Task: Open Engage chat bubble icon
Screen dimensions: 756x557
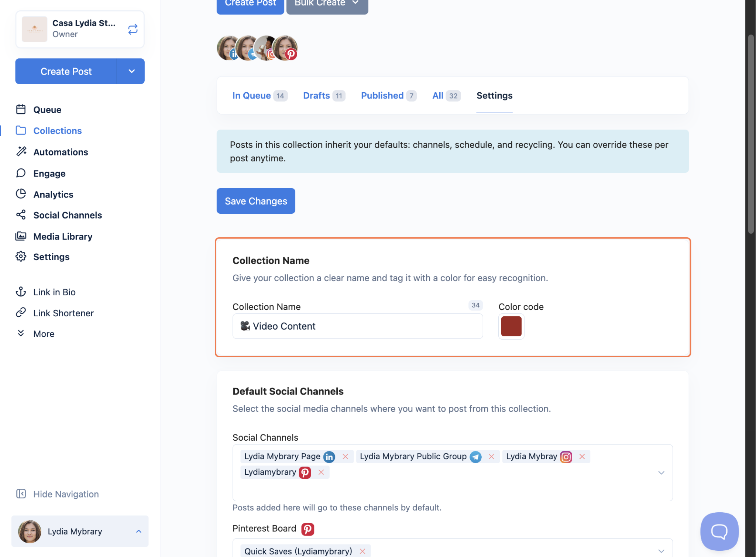Action: coord(21,173)
